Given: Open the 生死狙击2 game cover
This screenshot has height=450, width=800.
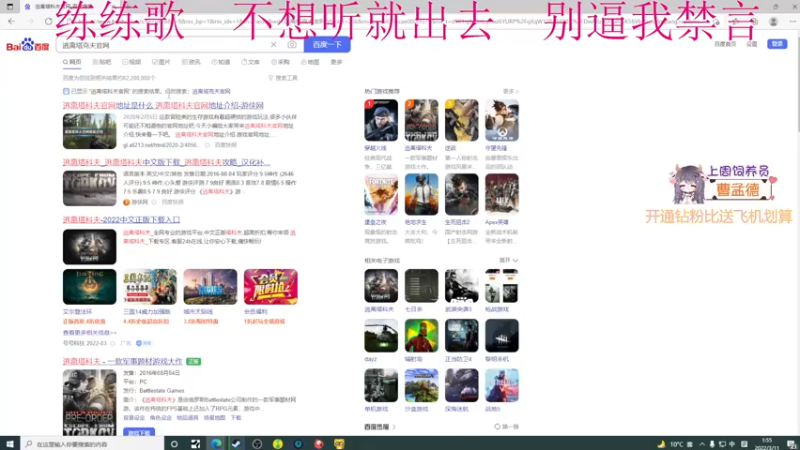Looking at the screenshot, I should 462,194.
